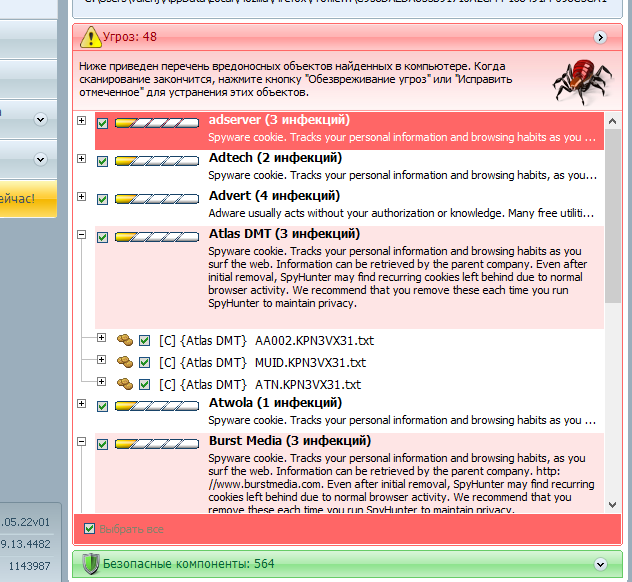
Task: Click the threat list scrollbar up arrow
Action: [613, 121]
